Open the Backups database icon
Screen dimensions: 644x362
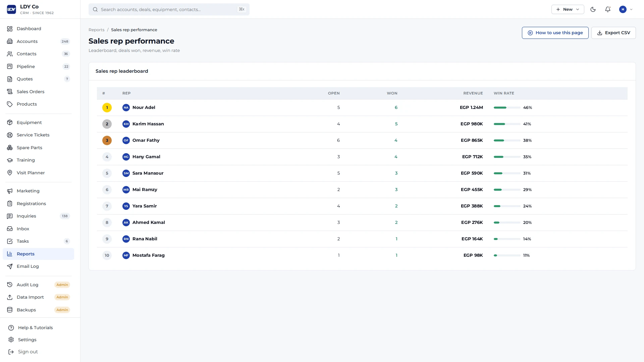10,310
